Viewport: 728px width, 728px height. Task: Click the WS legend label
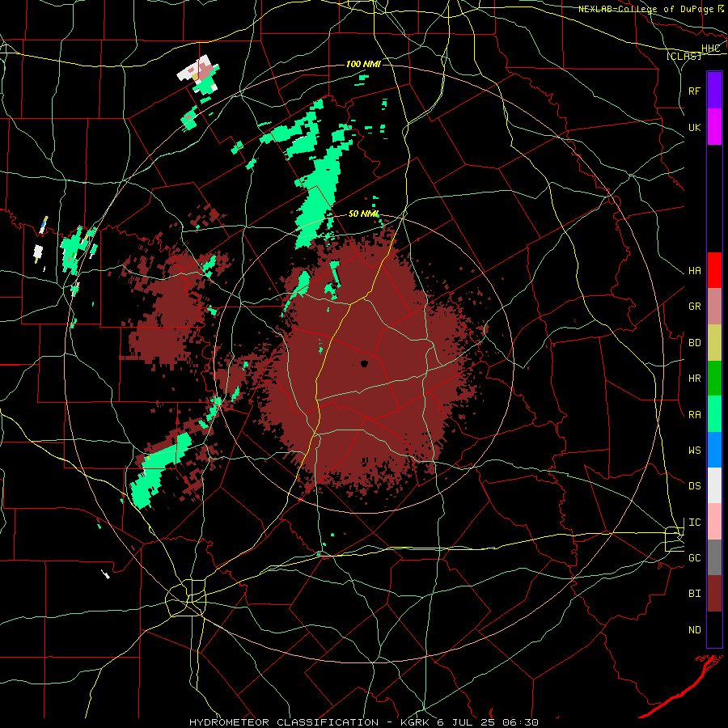[x=694, y=450]
